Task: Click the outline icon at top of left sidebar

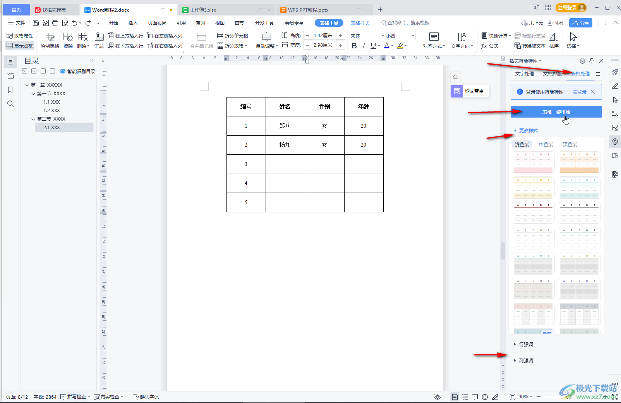Action: (x=11, y=61)
